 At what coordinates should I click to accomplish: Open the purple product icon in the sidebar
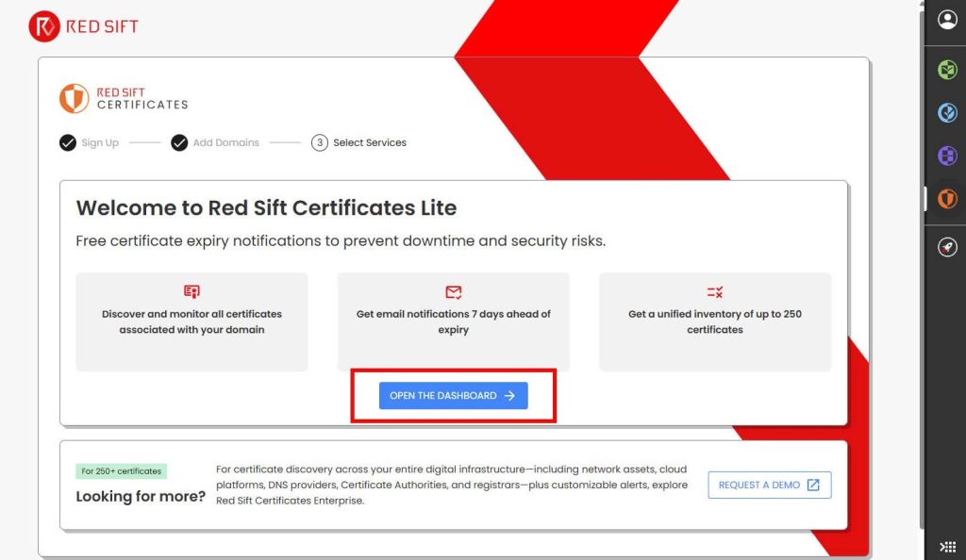pos(947,156)
